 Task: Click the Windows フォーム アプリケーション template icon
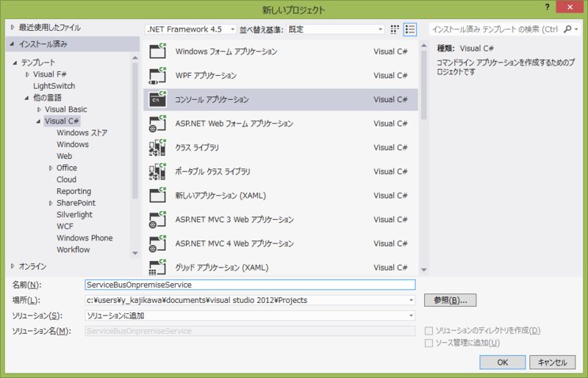[157, 51]
